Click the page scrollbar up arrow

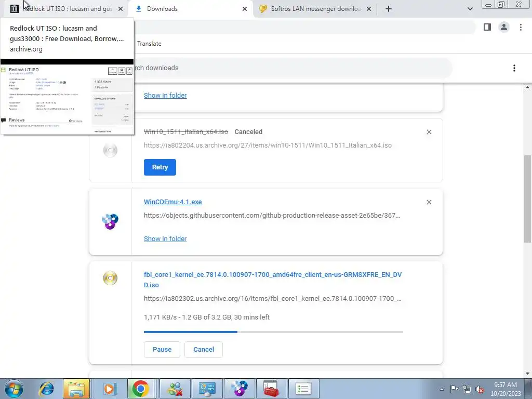[527, 87]
